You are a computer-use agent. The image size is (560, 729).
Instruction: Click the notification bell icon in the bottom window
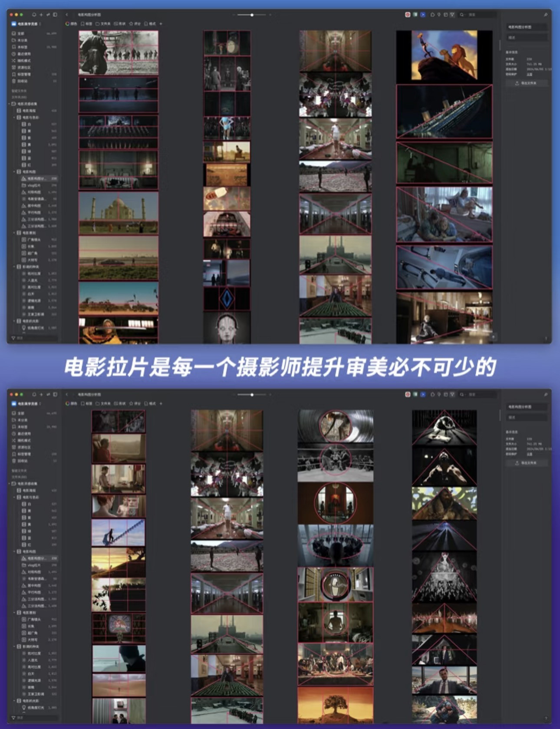34,395
